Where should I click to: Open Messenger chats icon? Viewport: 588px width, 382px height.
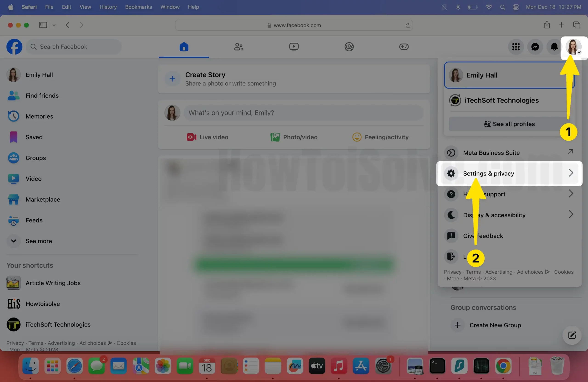[535, 47]
